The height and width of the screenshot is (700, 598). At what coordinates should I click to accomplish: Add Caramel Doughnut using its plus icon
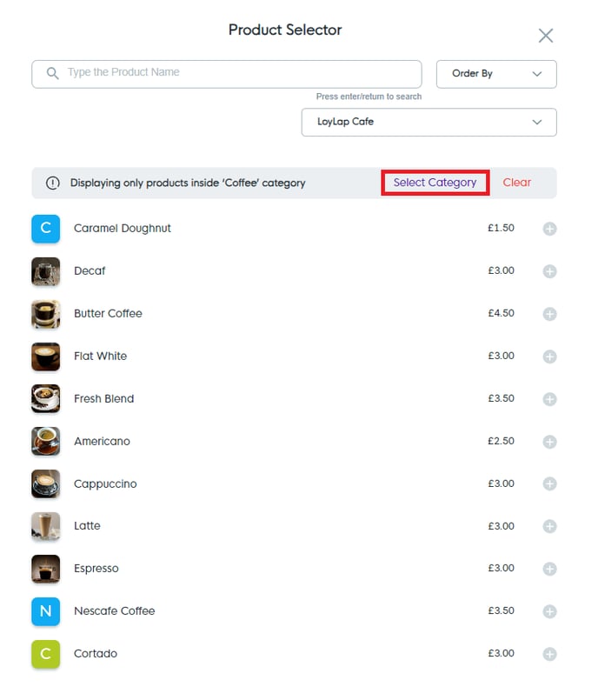click(x=549, y=228)
